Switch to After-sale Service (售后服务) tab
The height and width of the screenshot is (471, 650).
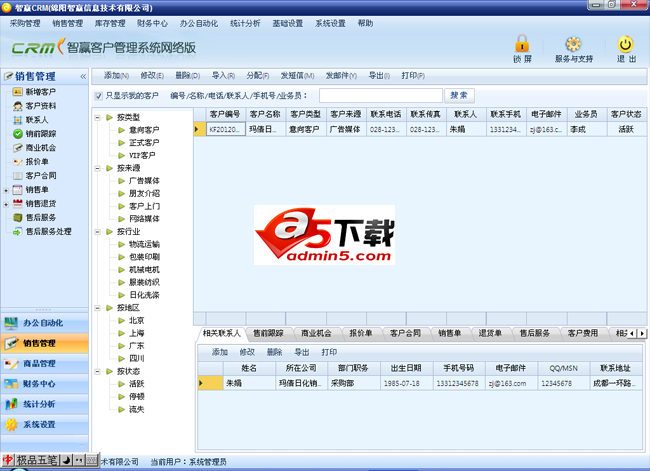(x=534, y=333)
